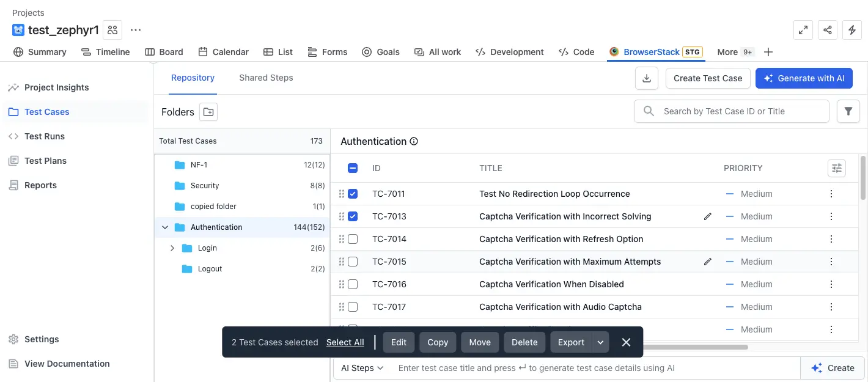This screenshot has width=868, height=382.
Task: Expand the Login folder
Action: [172, 248]
